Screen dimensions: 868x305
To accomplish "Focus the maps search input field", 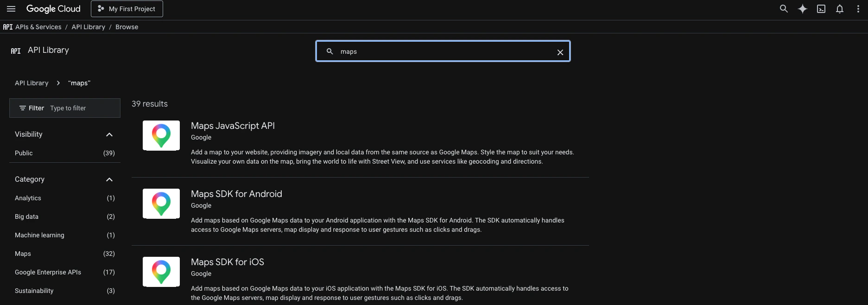I will (x=443, y=51).
